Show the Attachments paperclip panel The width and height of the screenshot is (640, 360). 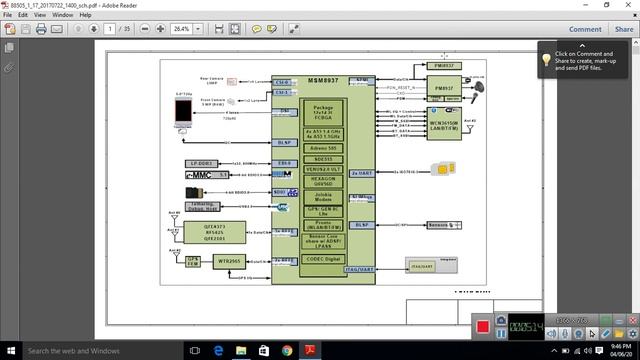(9, 67)
